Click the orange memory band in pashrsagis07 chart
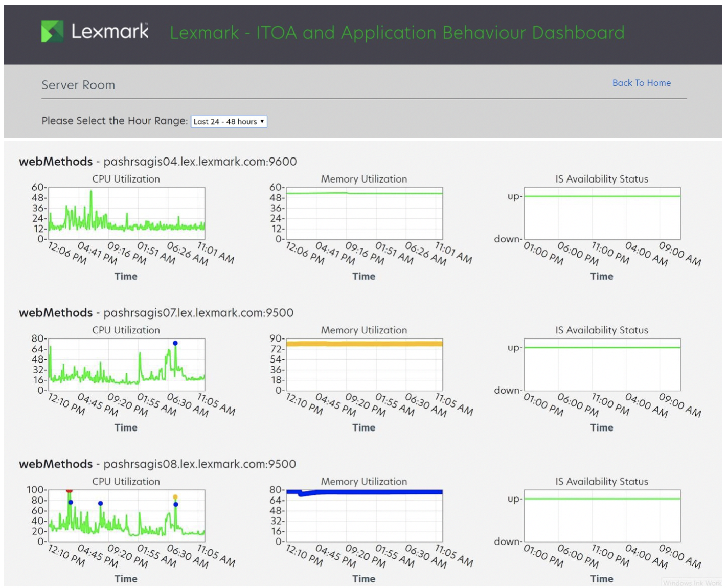 coord(364,344)
